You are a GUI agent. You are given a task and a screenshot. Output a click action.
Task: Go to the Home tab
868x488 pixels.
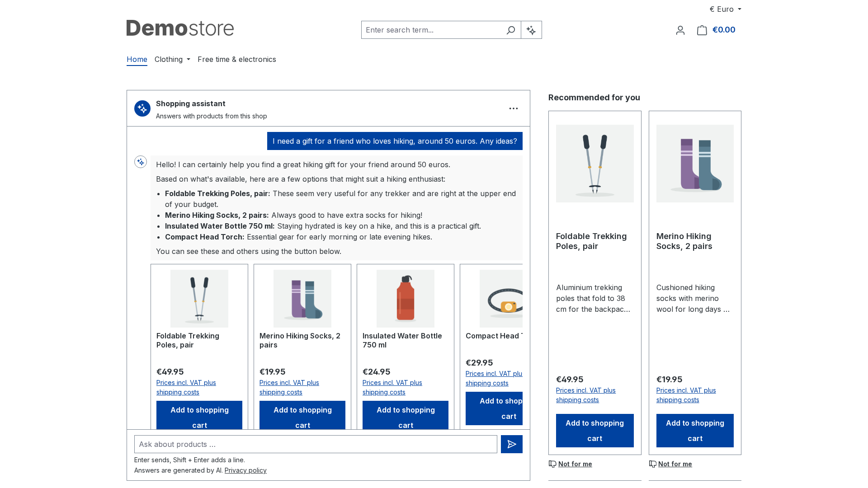tap(137, 59)
